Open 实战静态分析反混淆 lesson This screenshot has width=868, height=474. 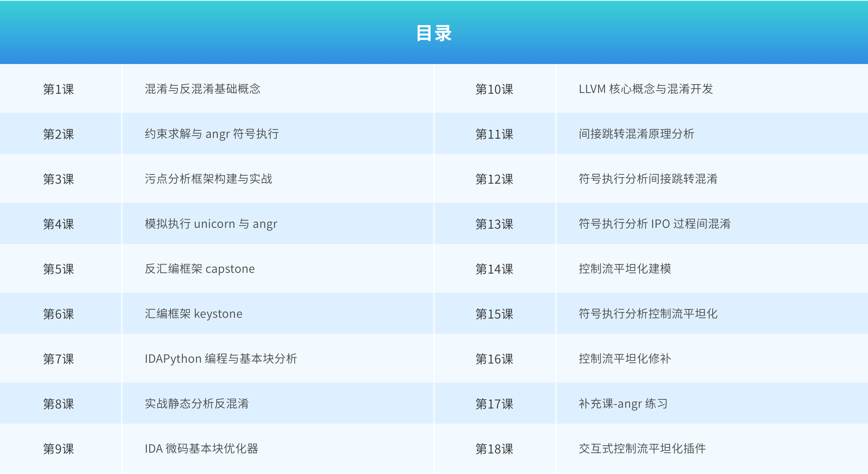[196, 404]
